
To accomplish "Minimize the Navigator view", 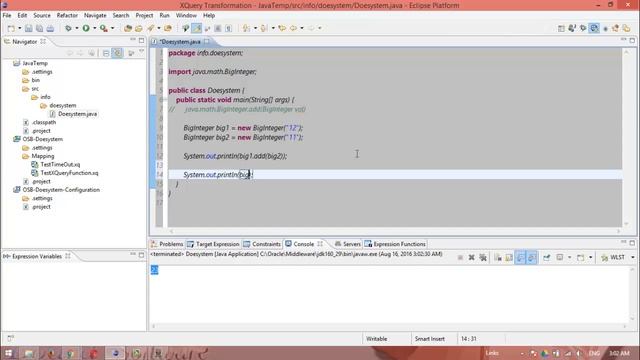I will tap(133, 40).
